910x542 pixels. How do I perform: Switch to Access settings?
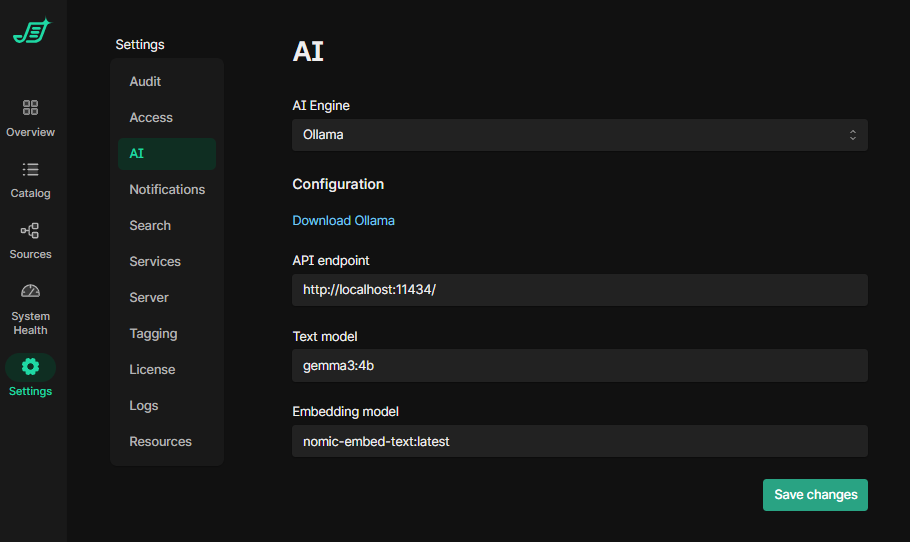(x=151, y=118)
